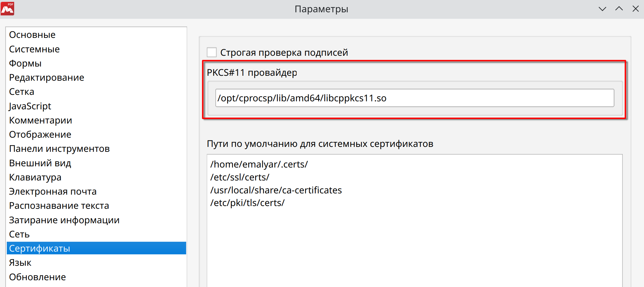This screenshot has width=644, height=287.
Task: Open Основные settings category
Action: [96, 35]
